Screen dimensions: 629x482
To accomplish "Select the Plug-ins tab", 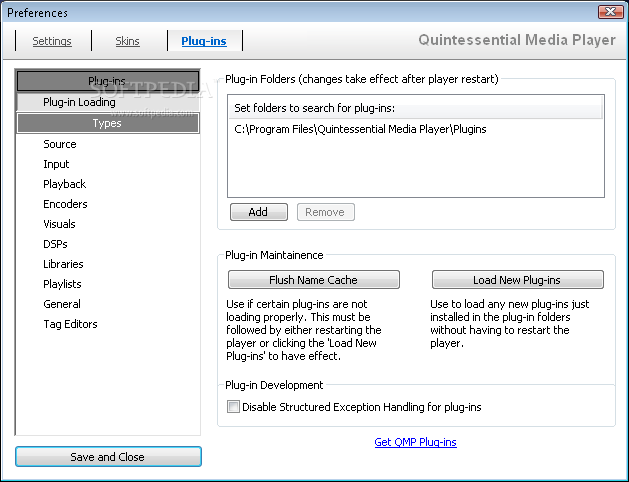I will 204,41.
